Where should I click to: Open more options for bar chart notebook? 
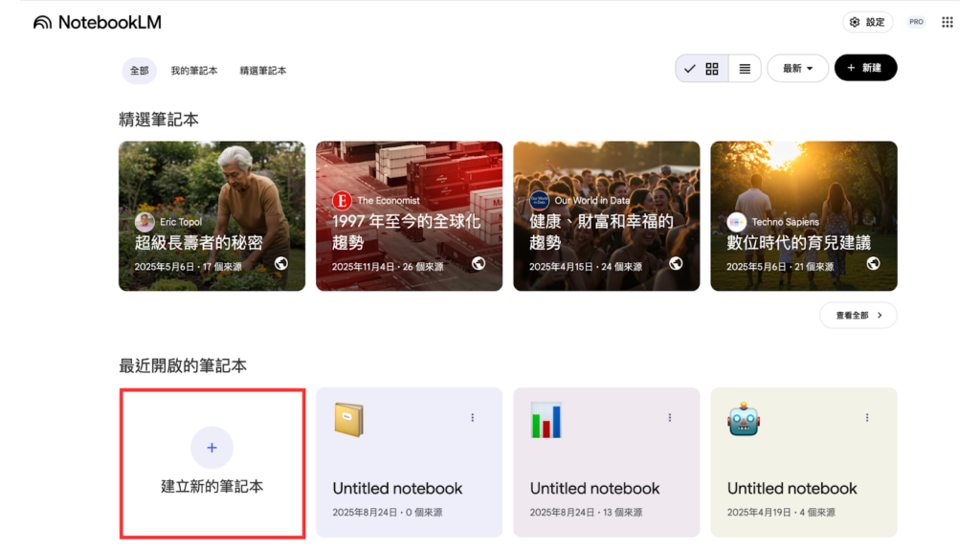click(x=670, y=418)
